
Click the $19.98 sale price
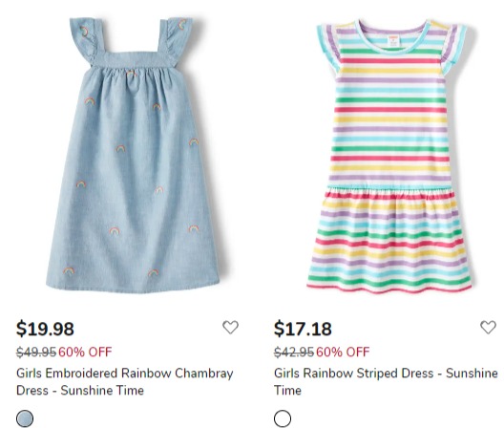click(x=45, y=329)
